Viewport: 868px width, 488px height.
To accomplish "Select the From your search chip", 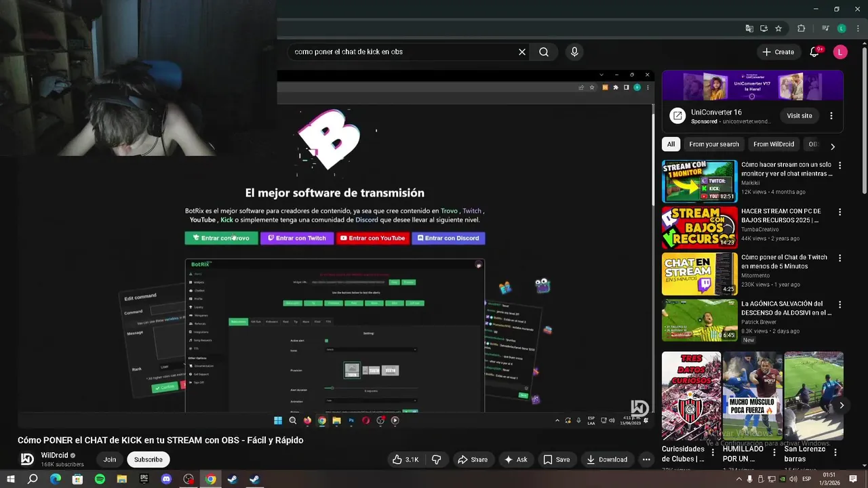I will 714,144.
